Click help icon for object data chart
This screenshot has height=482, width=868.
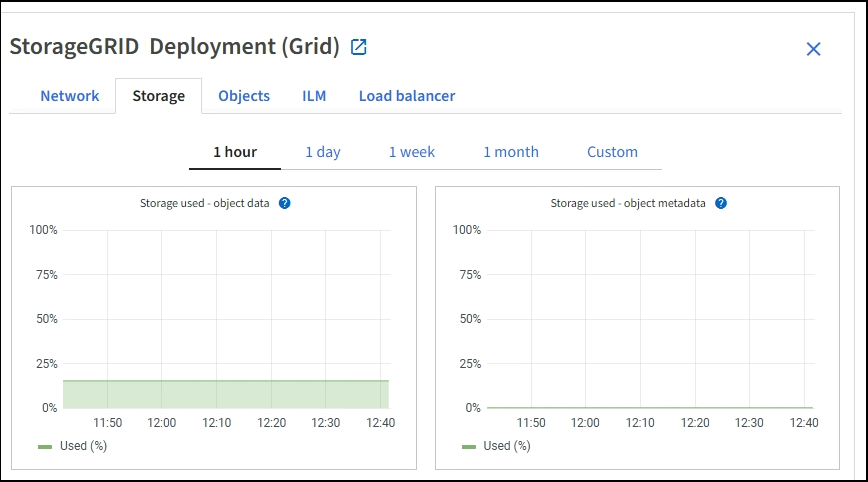285,203
